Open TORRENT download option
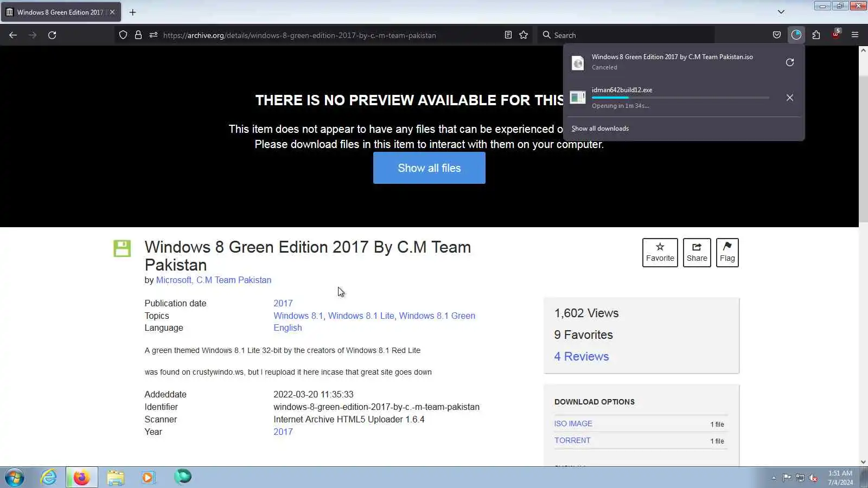 click(572, 441)
